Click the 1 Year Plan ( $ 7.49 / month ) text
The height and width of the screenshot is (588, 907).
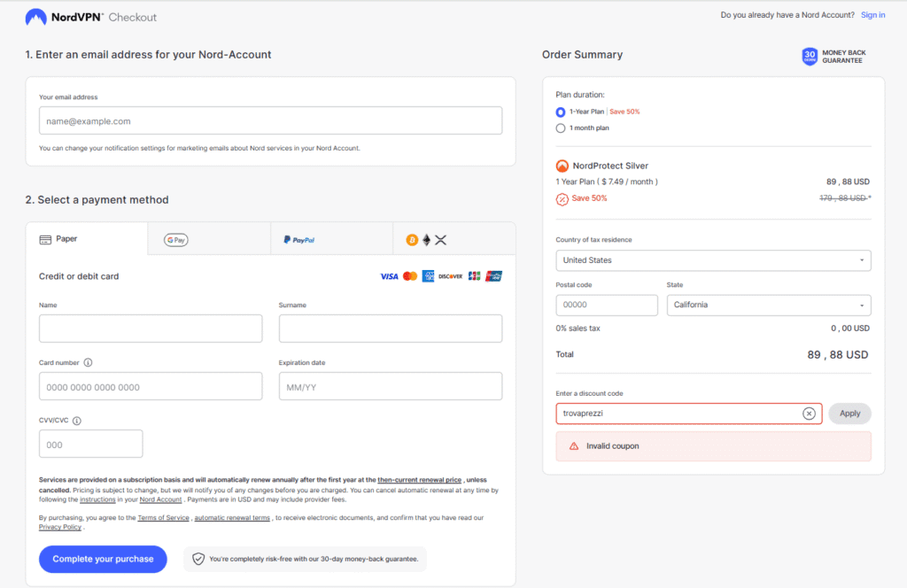[606, 182]
